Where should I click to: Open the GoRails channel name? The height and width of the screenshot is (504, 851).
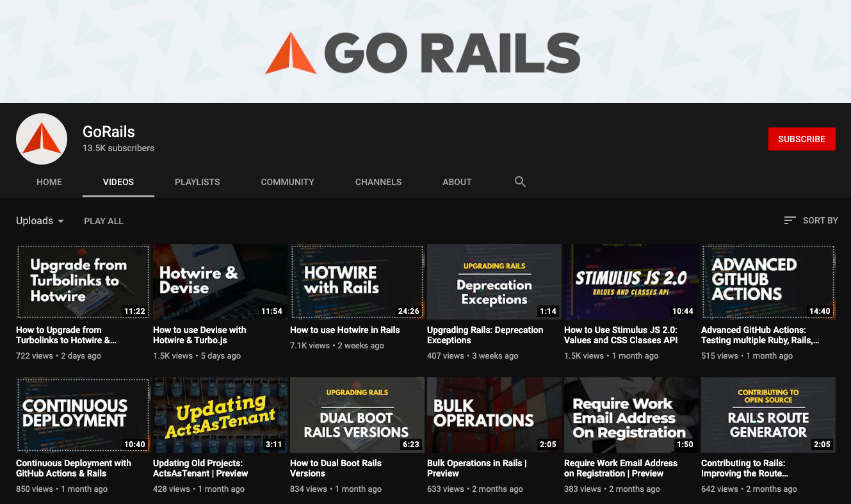click(109, 132)
